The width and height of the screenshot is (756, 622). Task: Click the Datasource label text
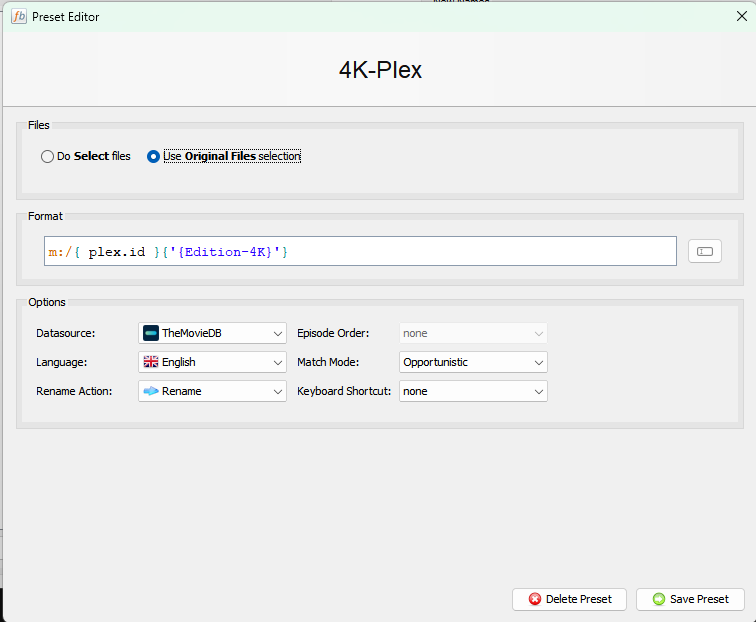tap(66, 333)
